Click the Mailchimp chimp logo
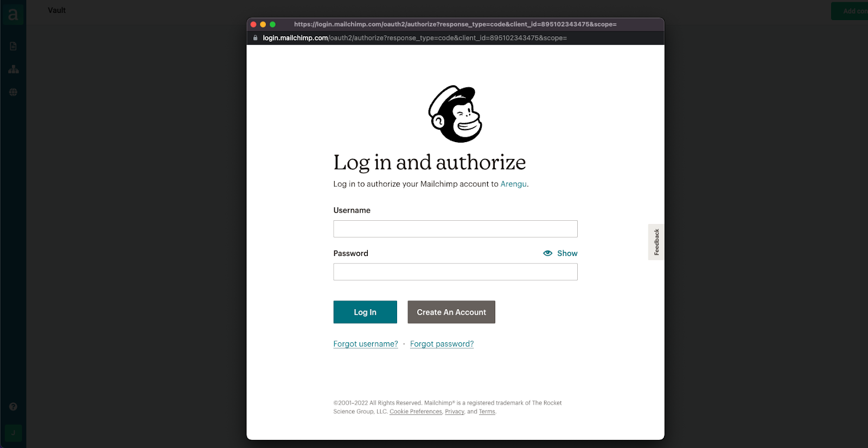The width and height of the screenshot is (868, 448). coord(455,114)
